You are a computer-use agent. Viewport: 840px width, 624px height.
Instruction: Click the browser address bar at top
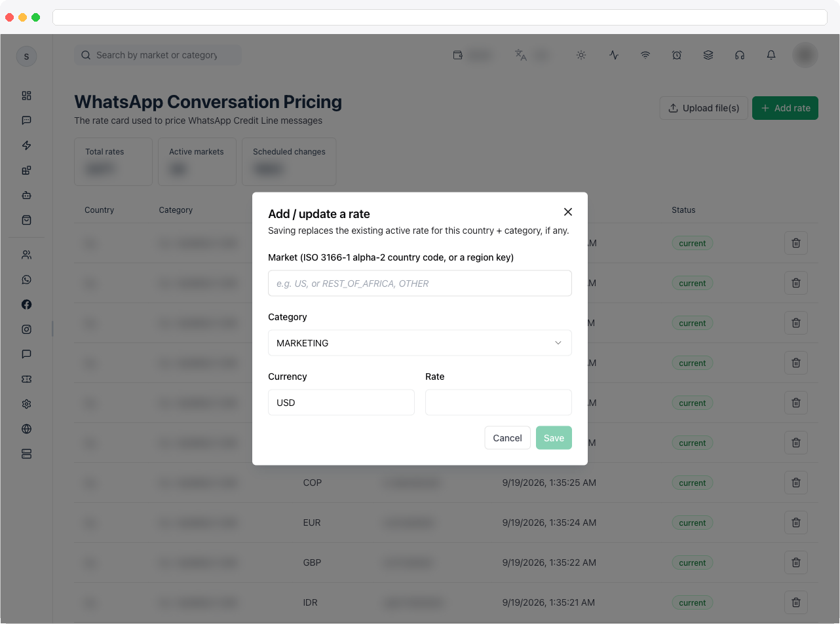pyautogui.click(x=440, y=17)
